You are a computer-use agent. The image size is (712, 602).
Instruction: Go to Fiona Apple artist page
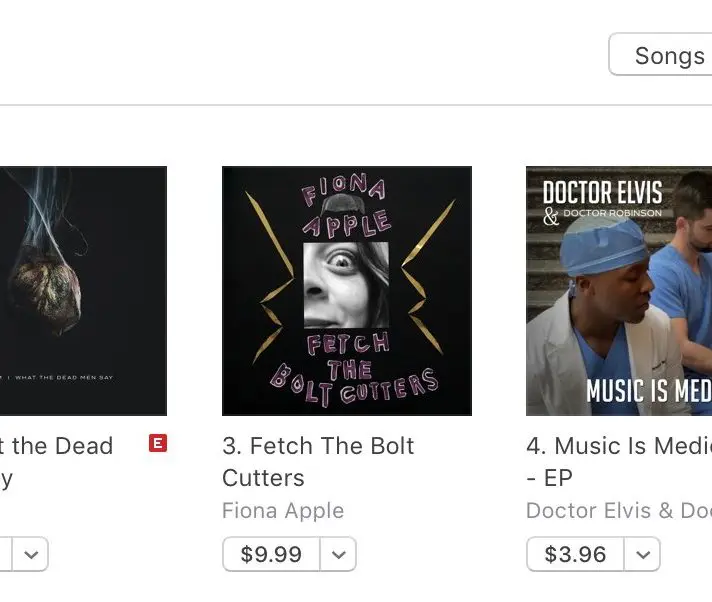pos(283,510)
